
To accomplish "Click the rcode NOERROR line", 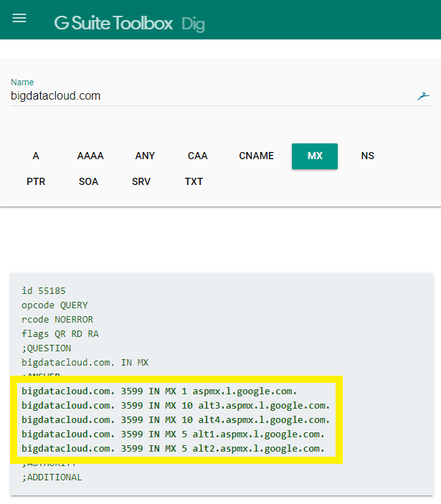I will [x=57, y=320].
